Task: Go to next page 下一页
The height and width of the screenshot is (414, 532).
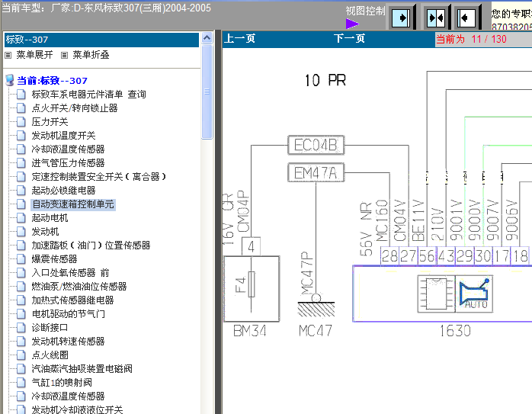Action: pyautogui.click(x=349, y=38)
